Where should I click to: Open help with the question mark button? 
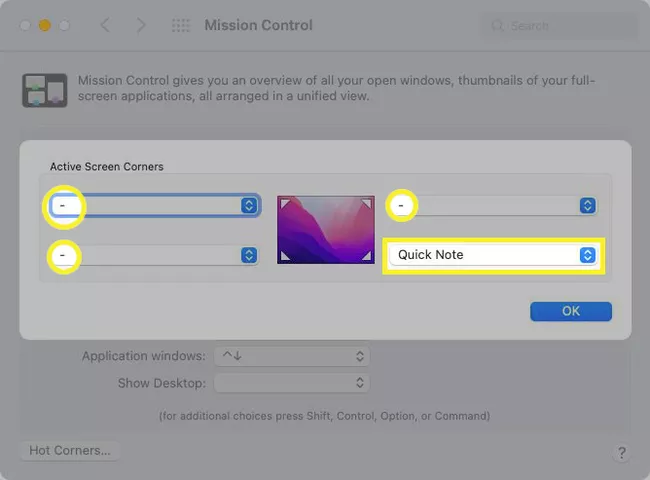click(x=621, y=453)
